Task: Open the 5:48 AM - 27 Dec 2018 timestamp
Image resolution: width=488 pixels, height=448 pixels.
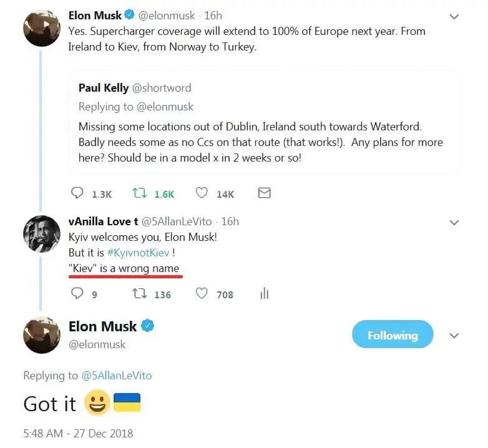Action: (78, 433)
